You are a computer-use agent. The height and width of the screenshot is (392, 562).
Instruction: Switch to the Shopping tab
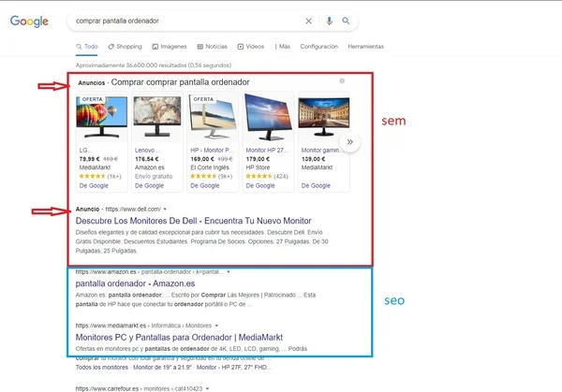pos(126,47)
